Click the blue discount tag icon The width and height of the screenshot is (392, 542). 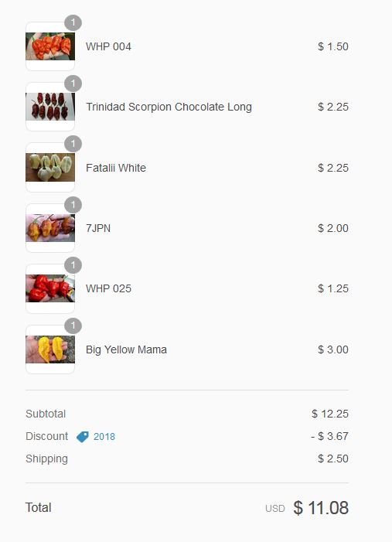click(x=82, y=437)
